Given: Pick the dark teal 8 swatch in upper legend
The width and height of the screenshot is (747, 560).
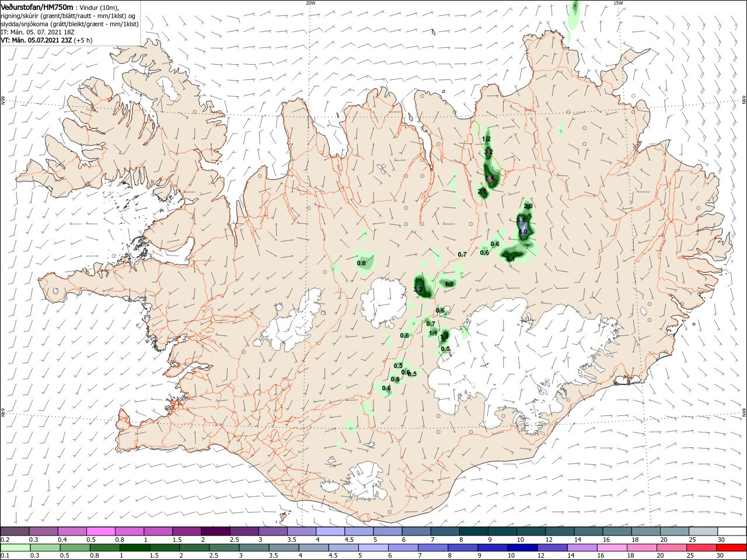Looking at the screenshot, I should click(x=473, y=531).
